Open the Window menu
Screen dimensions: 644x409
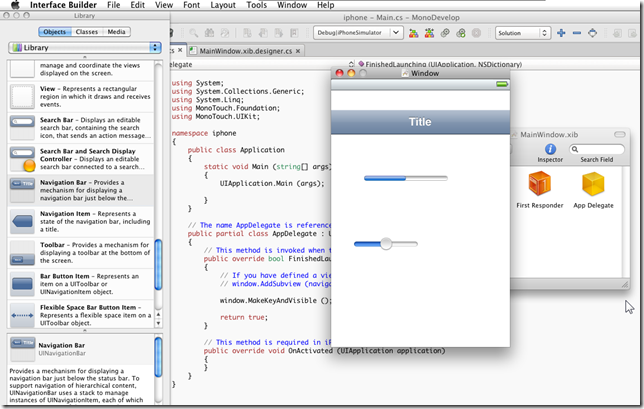292,5
